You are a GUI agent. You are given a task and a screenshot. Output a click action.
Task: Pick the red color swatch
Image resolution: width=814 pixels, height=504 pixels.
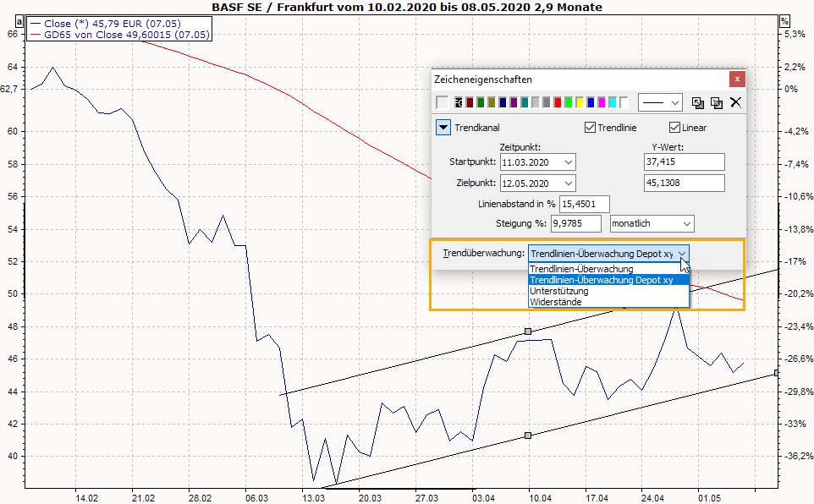point(558,102)
